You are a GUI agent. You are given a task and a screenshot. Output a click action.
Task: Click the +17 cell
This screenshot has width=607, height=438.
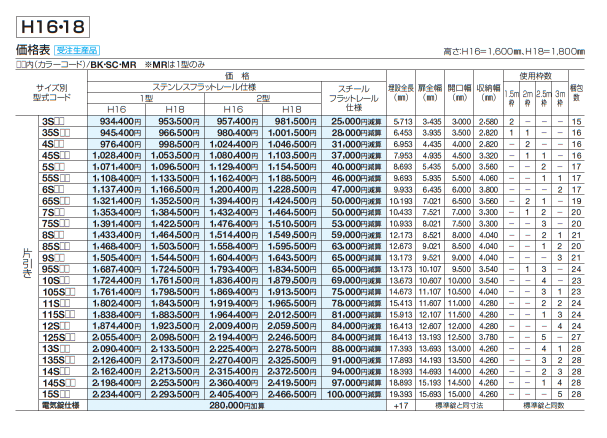click(401, 405)
